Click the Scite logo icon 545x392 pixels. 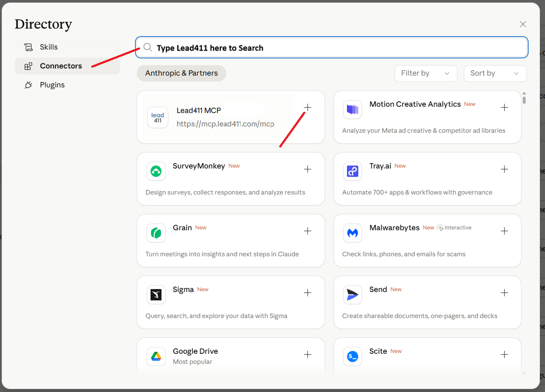352,357
